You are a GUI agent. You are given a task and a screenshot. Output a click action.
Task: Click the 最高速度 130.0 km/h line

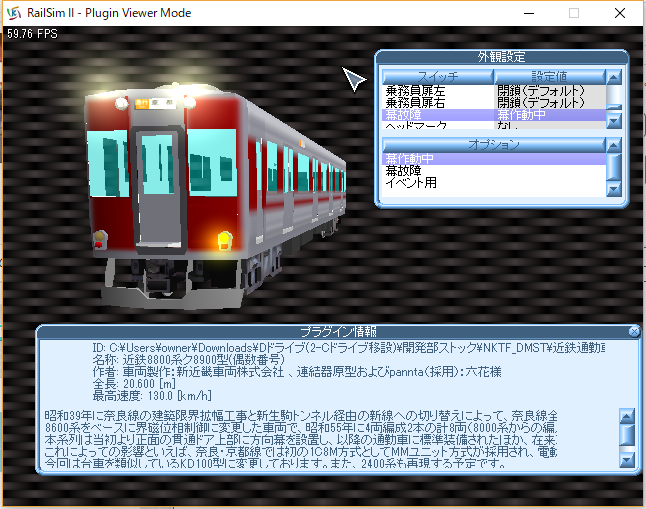coord(152,396)
